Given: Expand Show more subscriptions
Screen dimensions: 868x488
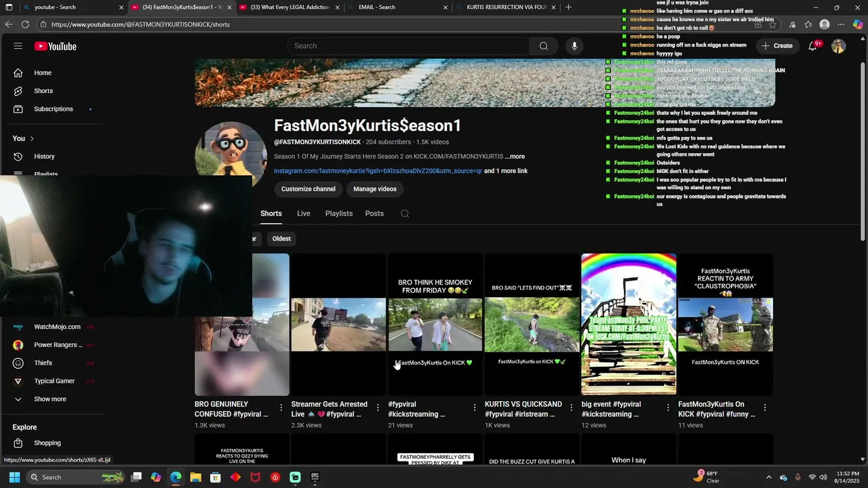Looking at the screenshot, I should click(50, 399).
